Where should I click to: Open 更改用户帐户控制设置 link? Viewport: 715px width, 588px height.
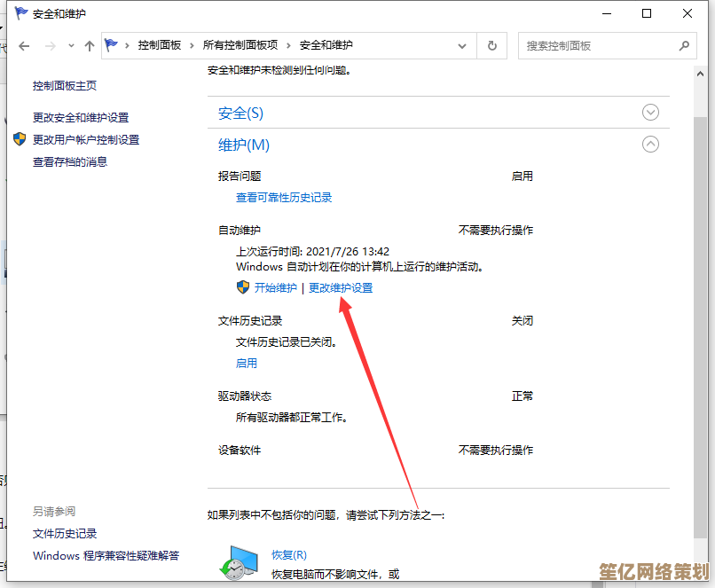coord(86,139)
